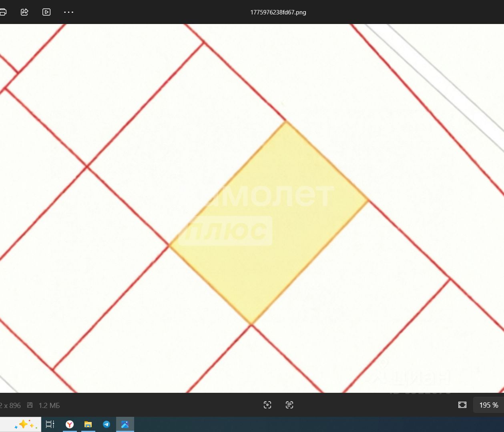Click the file name 1775976238fd67.png
Screen dimensions: 504x432
278,12
